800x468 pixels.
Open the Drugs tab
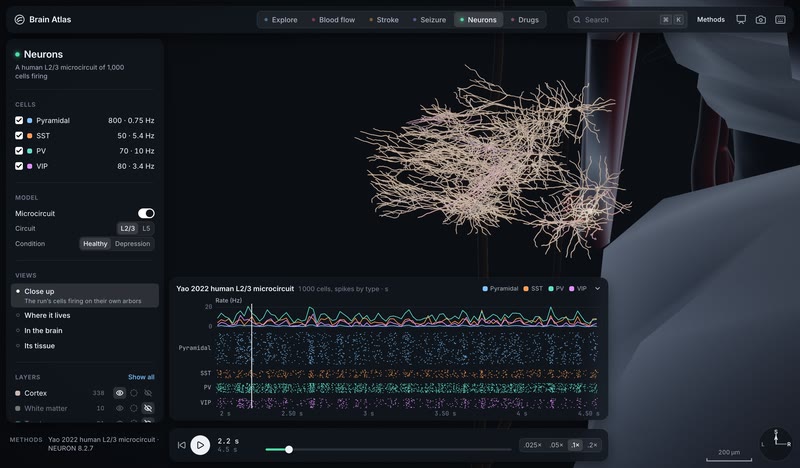coord(524,20)
